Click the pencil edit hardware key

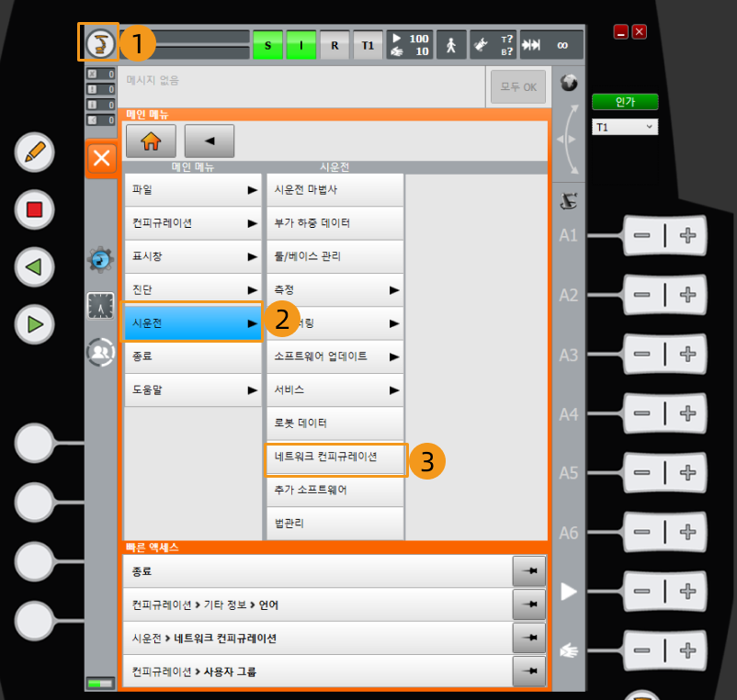click(x=34, y=152)
